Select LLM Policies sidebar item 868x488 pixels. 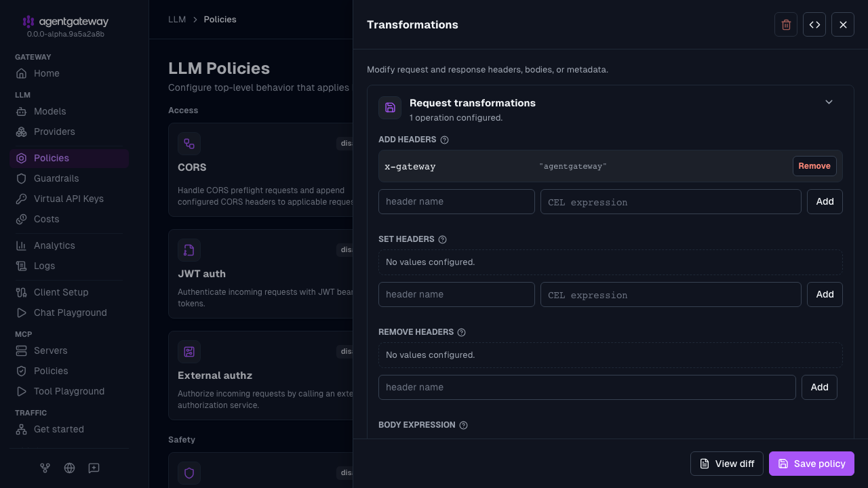click(x=69, y=158)
